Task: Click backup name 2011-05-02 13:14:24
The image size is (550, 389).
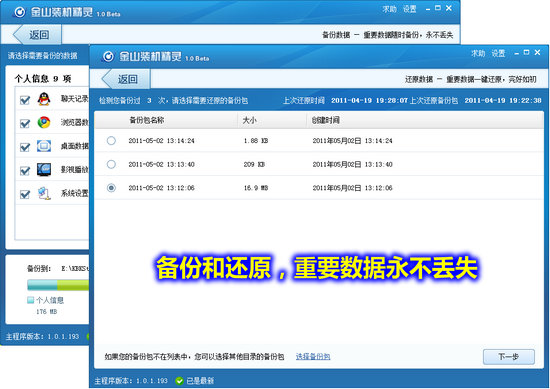Action: click(161, 141)
